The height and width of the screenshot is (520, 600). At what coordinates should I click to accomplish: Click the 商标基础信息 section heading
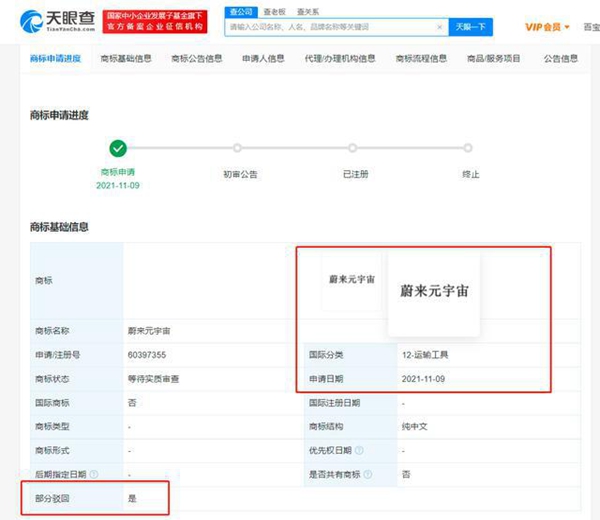59,227
